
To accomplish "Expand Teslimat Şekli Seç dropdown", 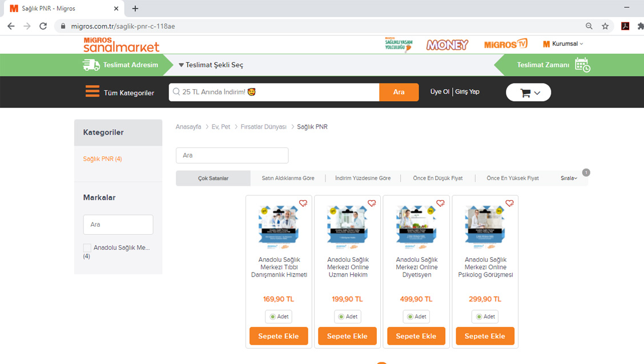I will pos(211,65).
